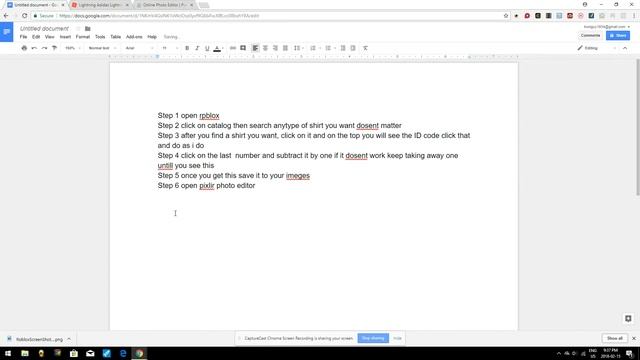
Task: Click the Share button
Action: tap(618, 36)
